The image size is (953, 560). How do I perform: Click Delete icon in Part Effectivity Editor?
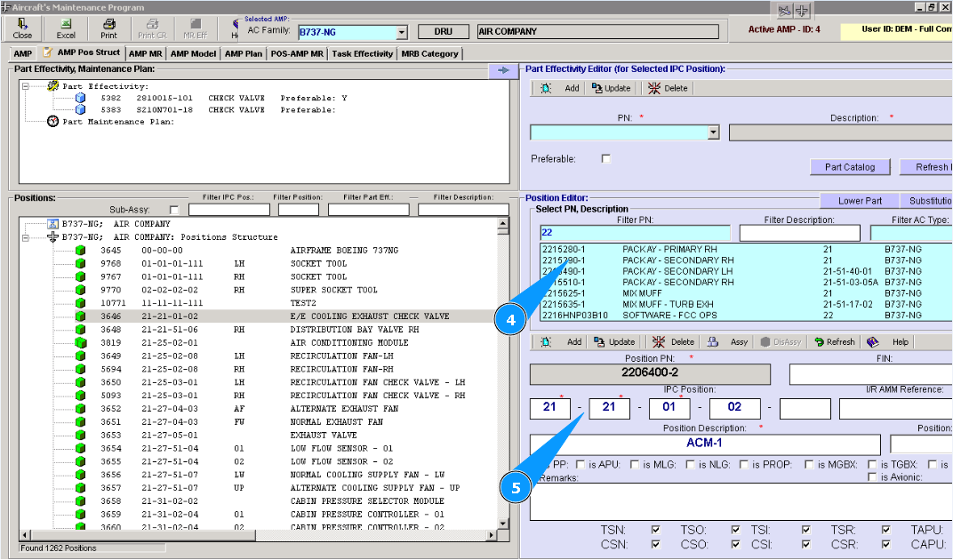coord(655,88)
